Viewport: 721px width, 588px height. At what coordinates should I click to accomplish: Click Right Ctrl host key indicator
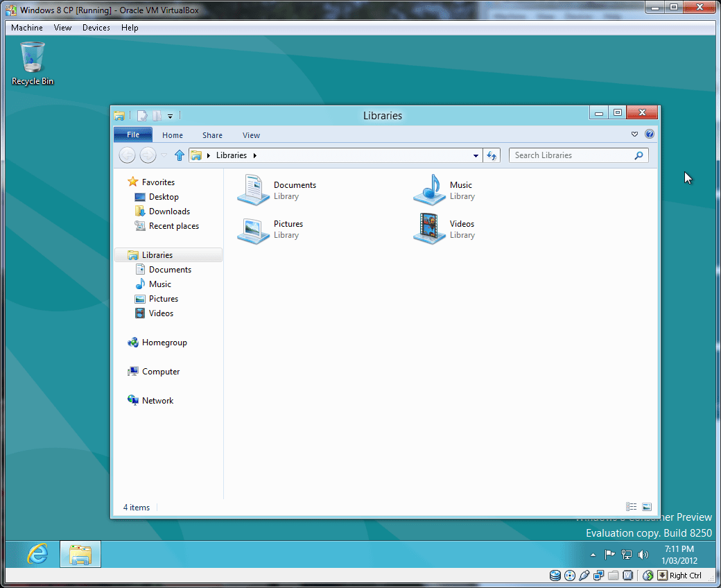685,575
